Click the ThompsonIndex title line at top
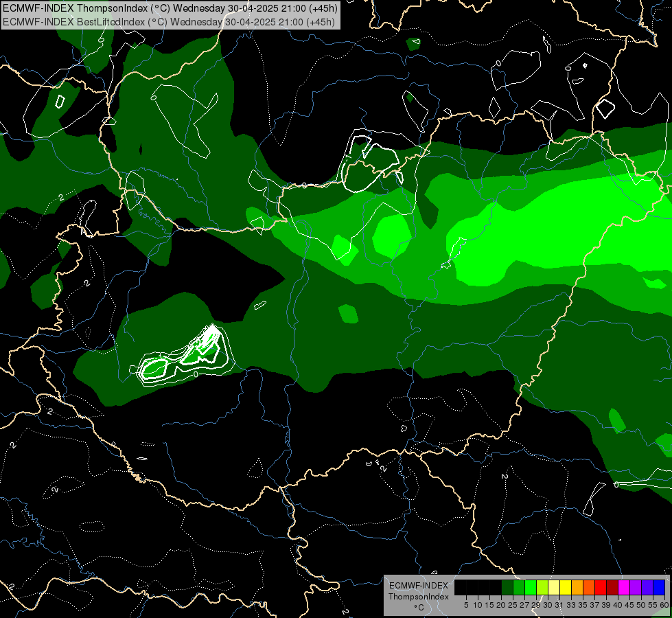The width and height of the screenshot is (672, 618). click(x=170, y=8)
